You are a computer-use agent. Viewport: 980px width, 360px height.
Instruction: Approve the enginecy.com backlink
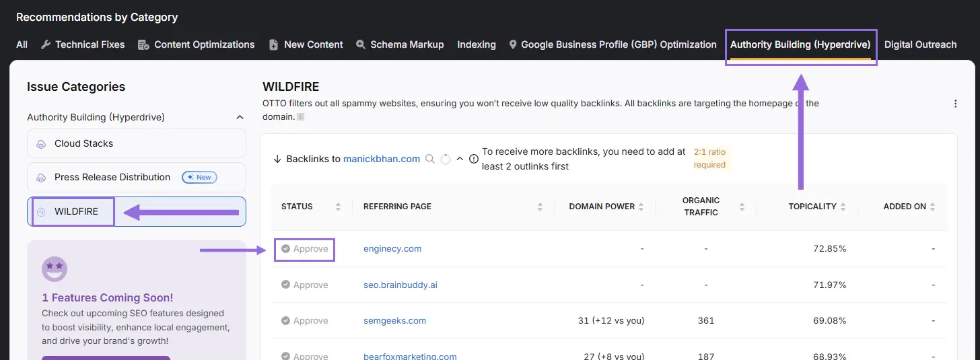(305, 249)
